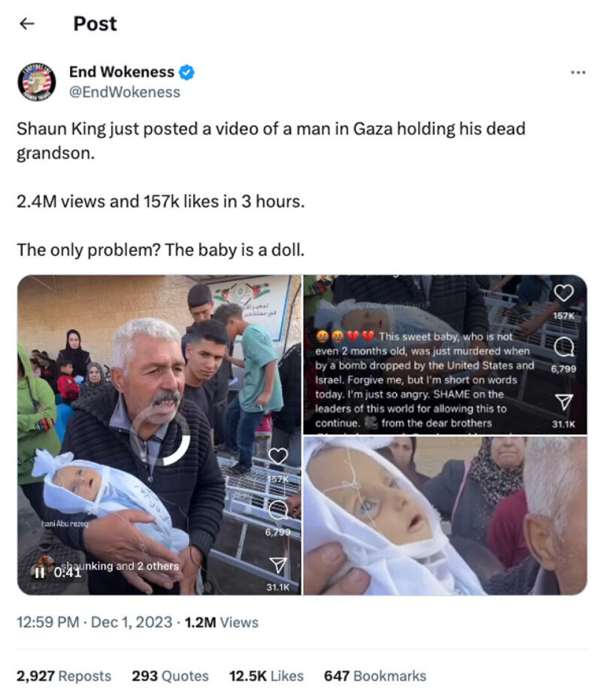Click the blue verified badge
This screenshot has height=700, width=600.
(187, 72)
